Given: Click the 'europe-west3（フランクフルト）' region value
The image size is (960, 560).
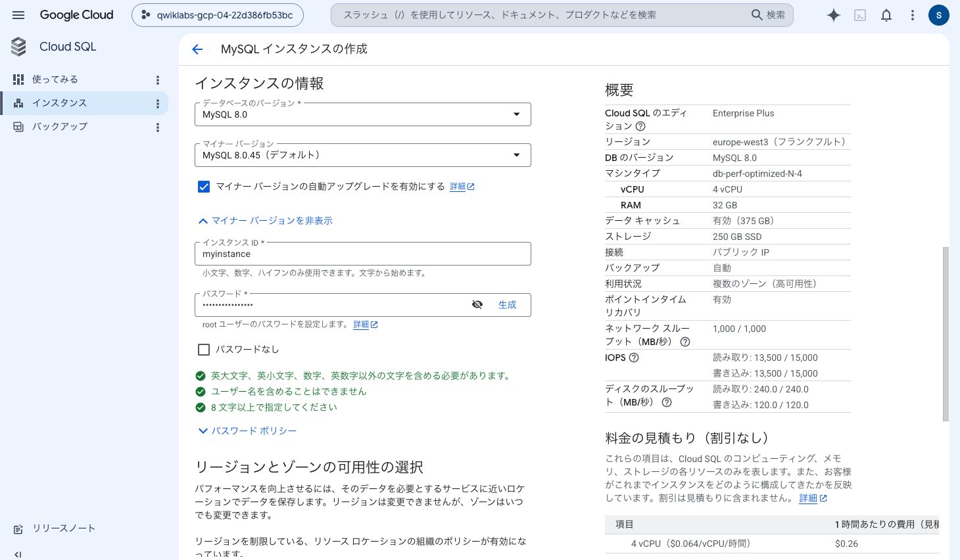Looking at the screenshot, I should coord(781,142).
